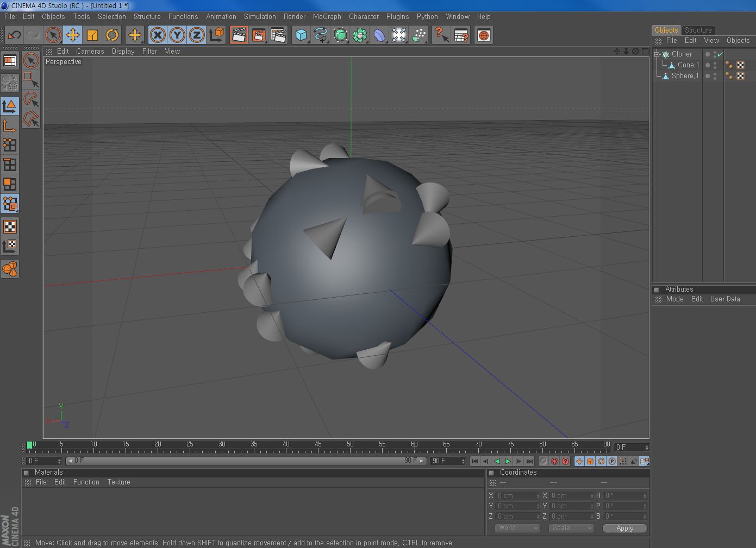Viewport: 756px width, 548px height.
Task: Toggle the X axis lock
Action: (x=158, y=35)
